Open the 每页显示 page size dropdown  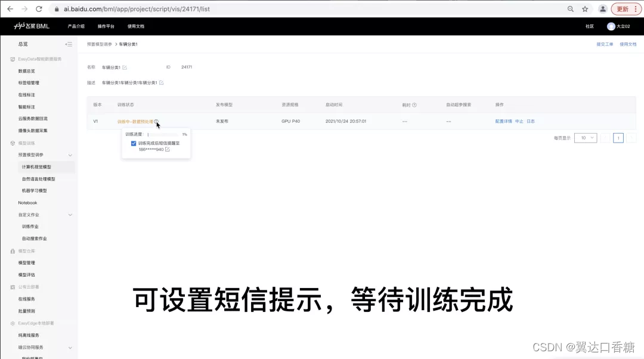tap(585, 138)
